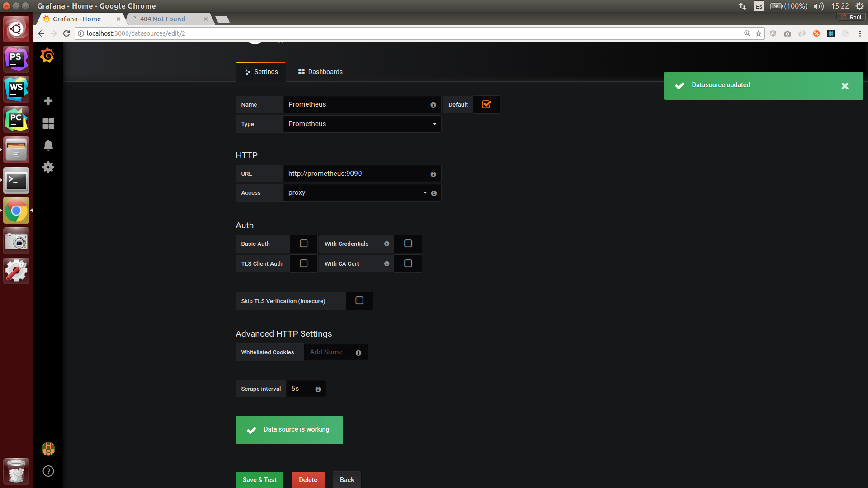Open Configuration gear icon in sidebar

tap(48, 167)
